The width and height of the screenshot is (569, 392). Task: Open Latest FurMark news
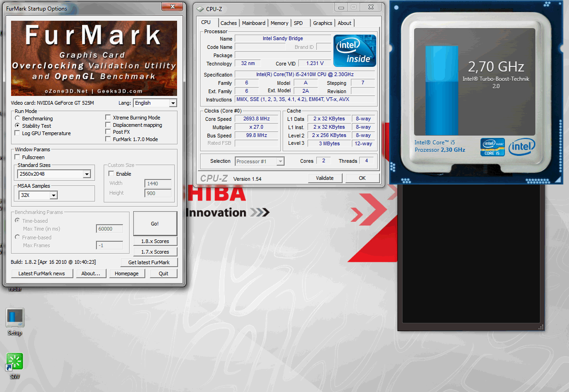(41, 273)
